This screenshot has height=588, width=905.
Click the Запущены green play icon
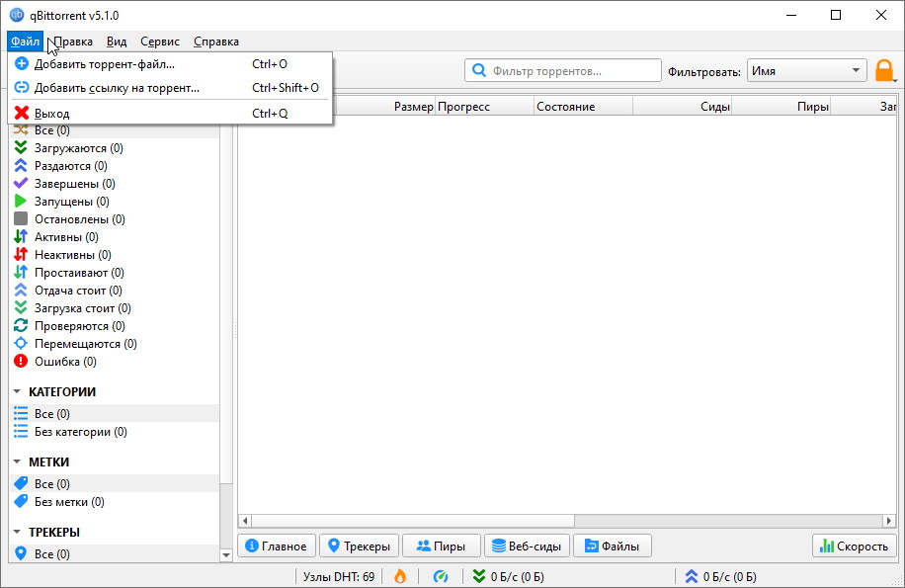[x=21, y=202]
